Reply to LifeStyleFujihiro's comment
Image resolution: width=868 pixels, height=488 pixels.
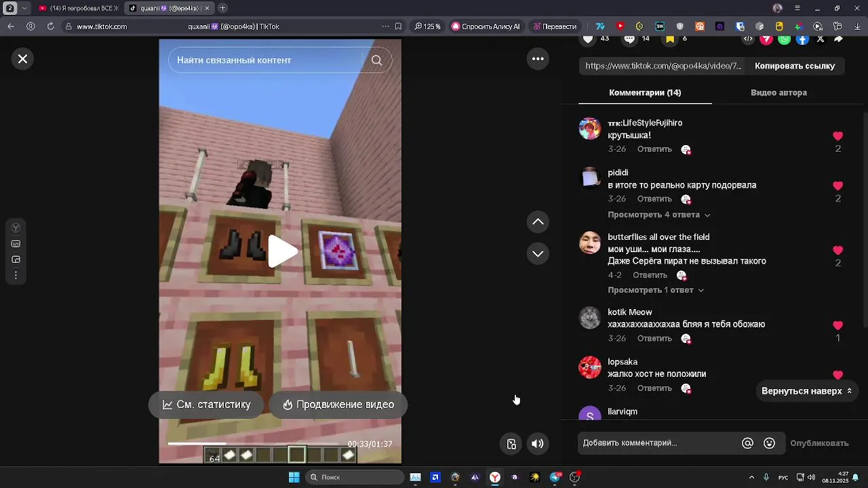[x=654, y=149]
